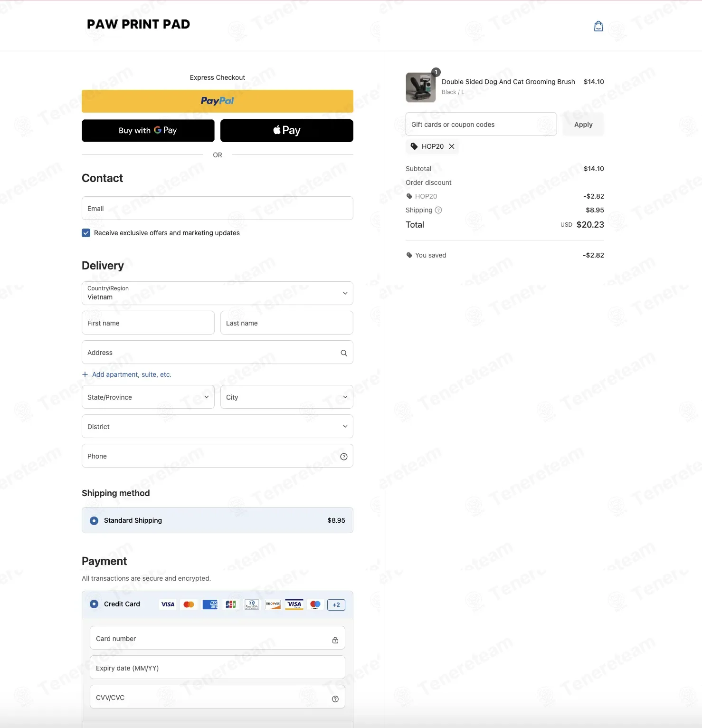Focus the Email input field

(218, 208)
